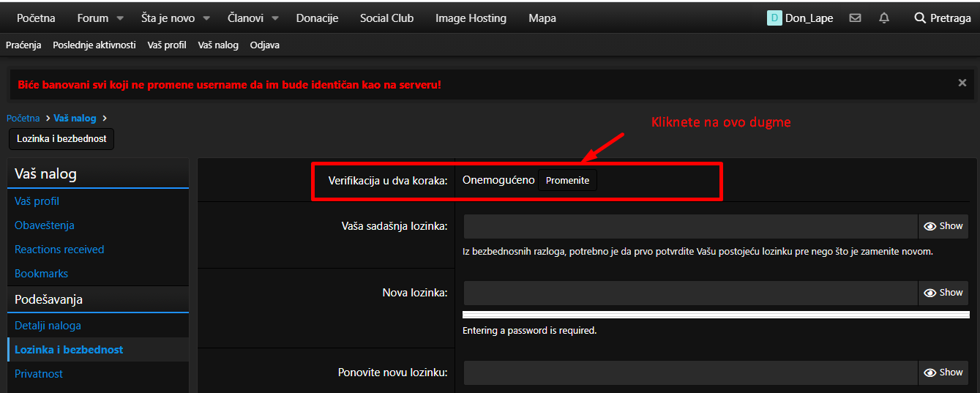Click the Don_Lape username
The height and width of the screenshot is (393, 980).
[x=809, y=18]
